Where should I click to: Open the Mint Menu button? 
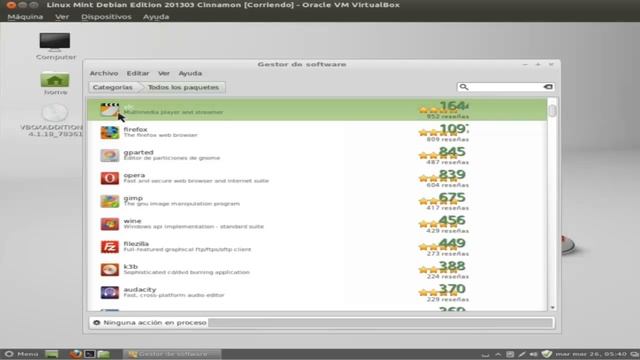point(21,354)
